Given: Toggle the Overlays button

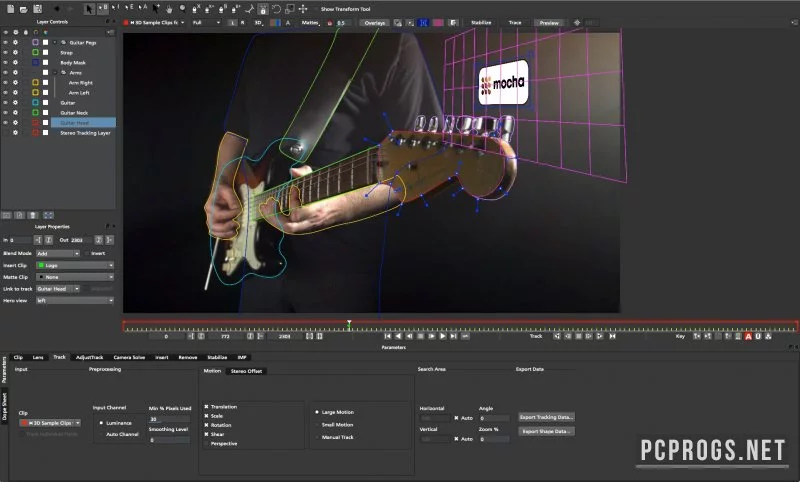Looking at the screenshot, I should 375,23.
